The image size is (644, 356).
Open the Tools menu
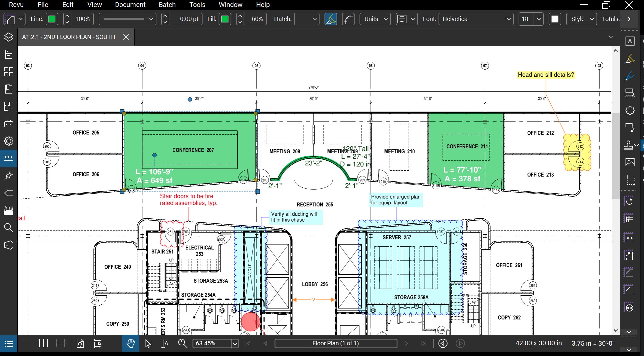coord(197,5)
